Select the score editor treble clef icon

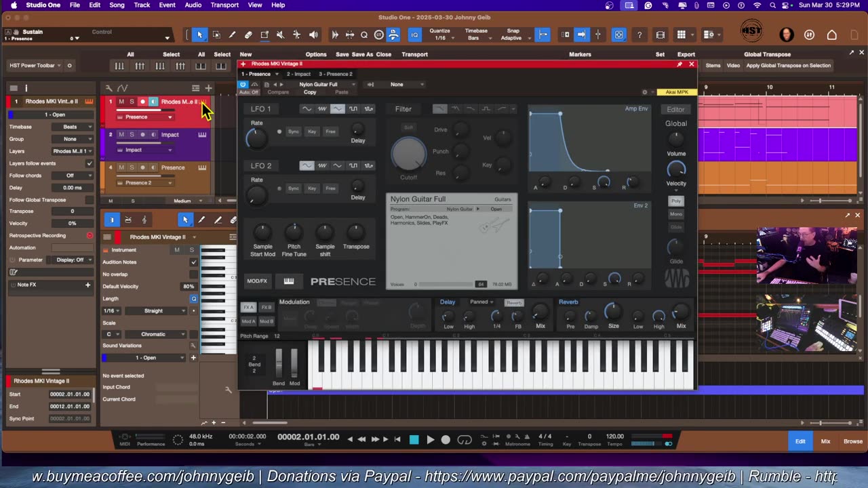(144, 220)
